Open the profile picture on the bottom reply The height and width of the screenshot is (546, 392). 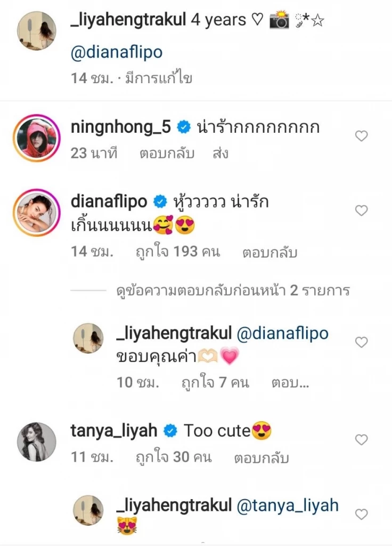coord(88,510)
